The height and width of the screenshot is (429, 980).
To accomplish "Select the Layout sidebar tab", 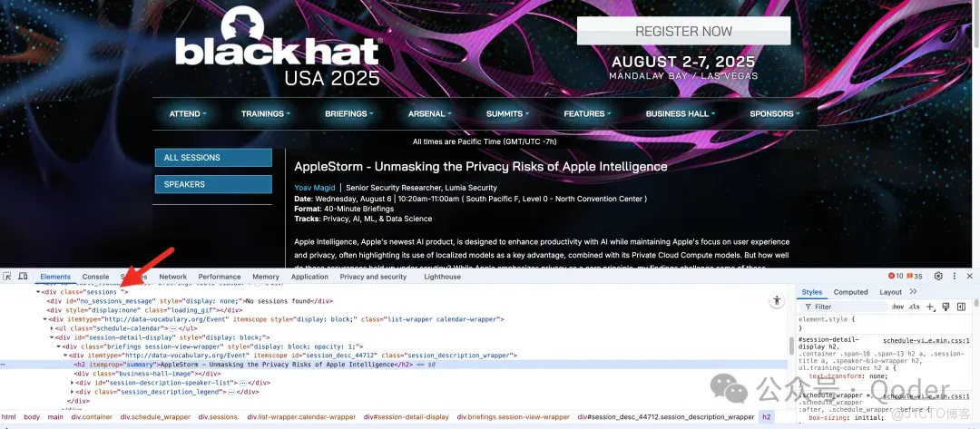I will coord(891,292).
